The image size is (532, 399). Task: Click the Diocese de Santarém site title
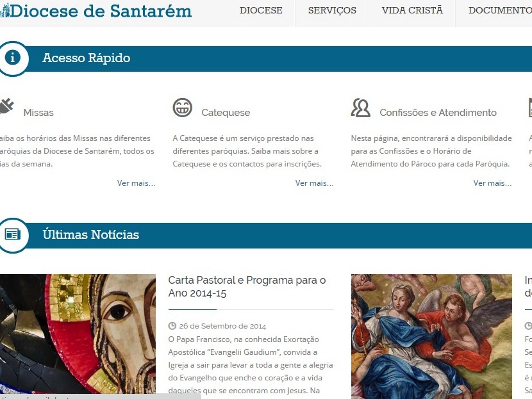tap(101, 11)
